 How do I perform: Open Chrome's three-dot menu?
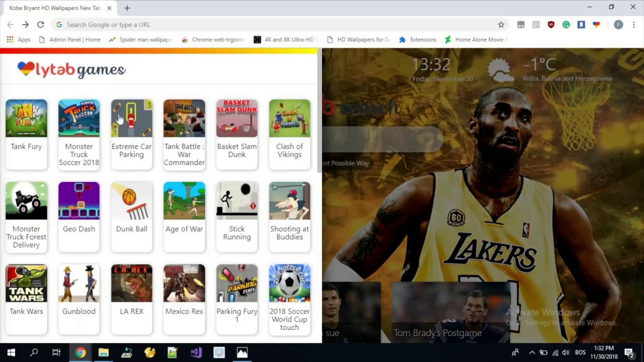(x=633, y=25)
